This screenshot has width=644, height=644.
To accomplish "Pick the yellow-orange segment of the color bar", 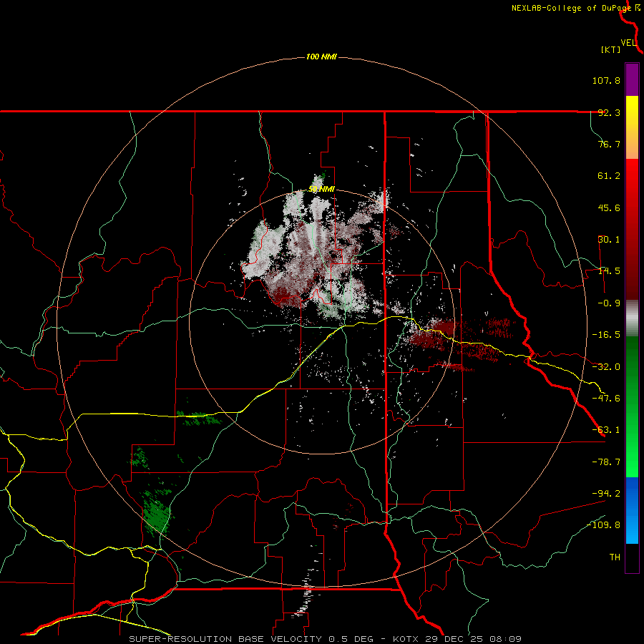I will pyautogui.click(x=632, y=127).
